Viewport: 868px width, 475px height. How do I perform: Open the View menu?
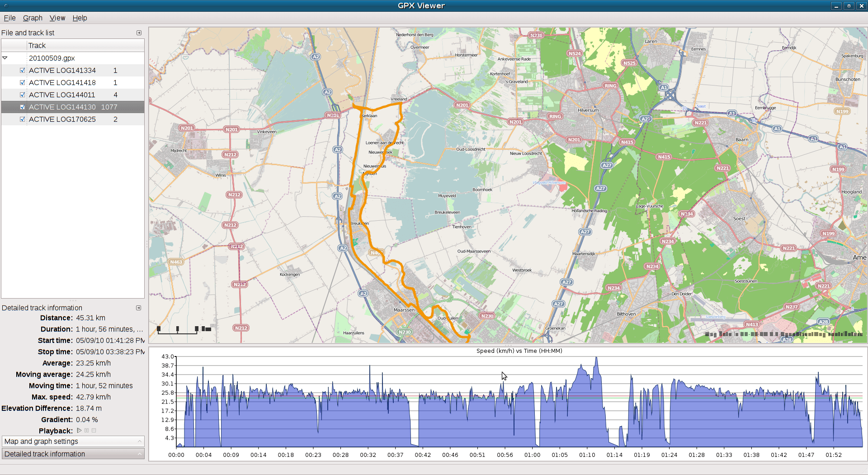tap(57, 18)
